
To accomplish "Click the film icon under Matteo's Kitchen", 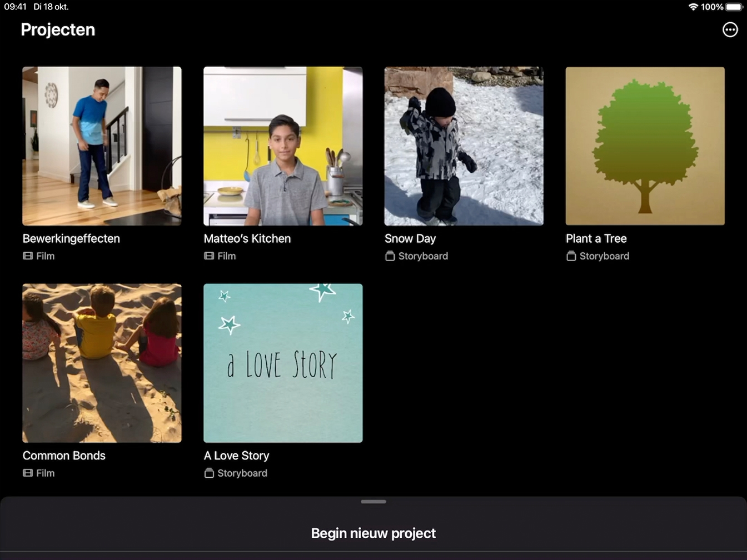I will 209,256.
